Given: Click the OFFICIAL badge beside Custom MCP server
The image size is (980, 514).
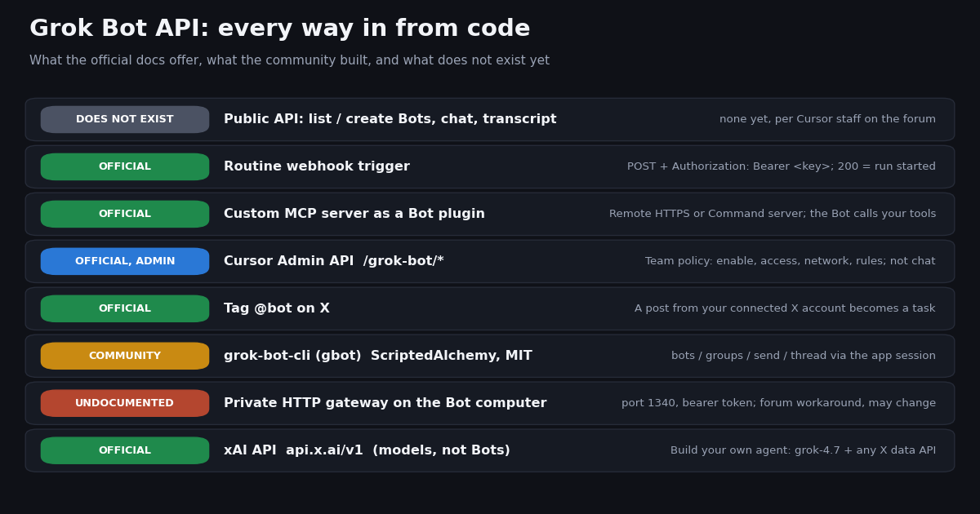Looking at the screenshot, I should pos(125,214).
